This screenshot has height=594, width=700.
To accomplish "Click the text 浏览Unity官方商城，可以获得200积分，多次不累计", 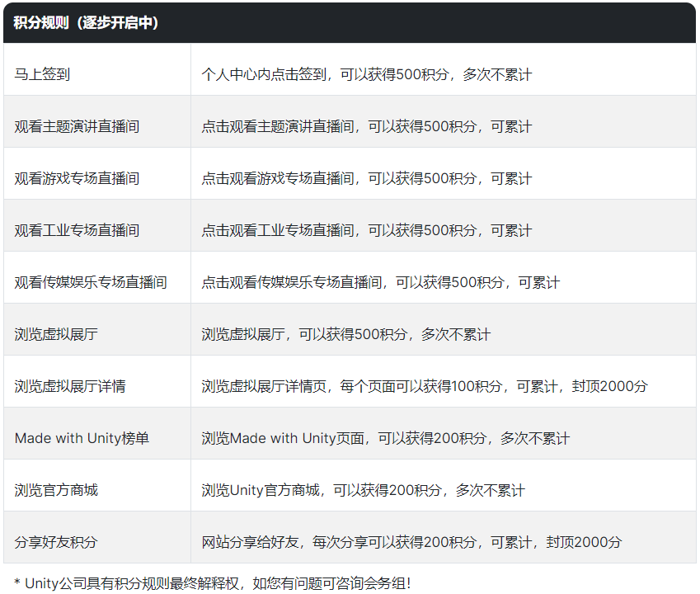I will coord(363,490).
